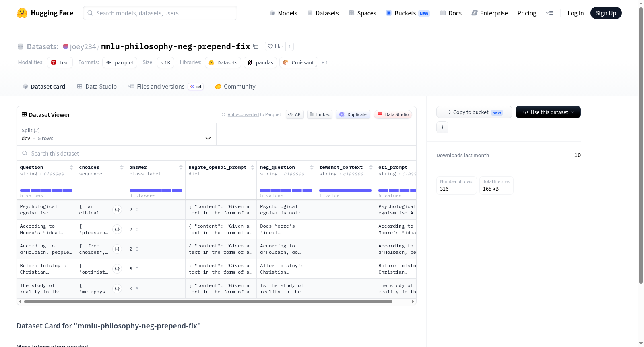Click the fewshot_context column distribution bar
644x347 pixels.
click(x=345, y=191)
